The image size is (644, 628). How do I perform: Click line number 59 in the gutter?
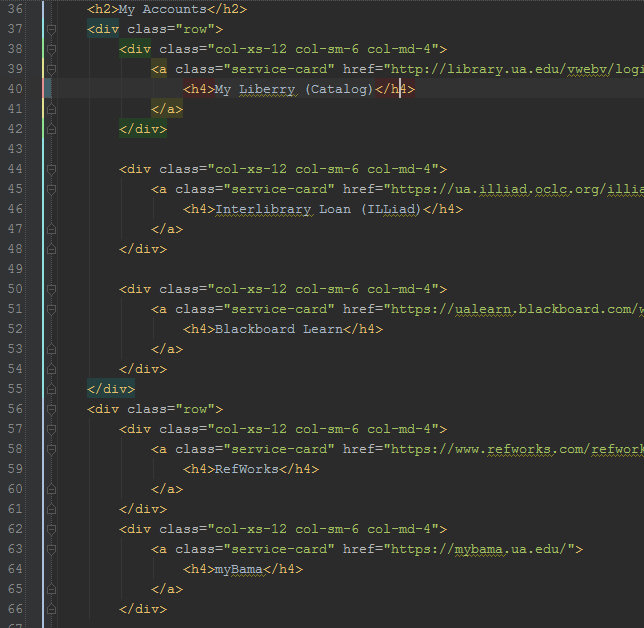[15, 469]
